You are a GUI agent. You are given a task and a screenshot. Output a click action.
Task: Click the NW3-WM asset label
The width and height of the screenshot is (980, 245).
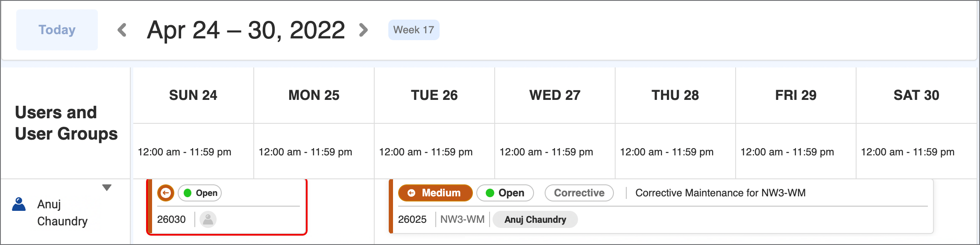(462, 219)
